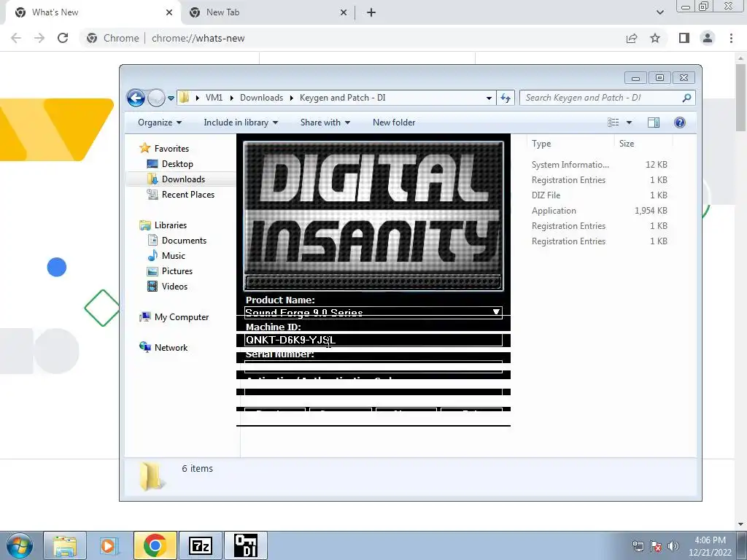The image size is (747, 560).
Task: Open the Product Name dropdown in keygen
Action: (x=496, y=312)
